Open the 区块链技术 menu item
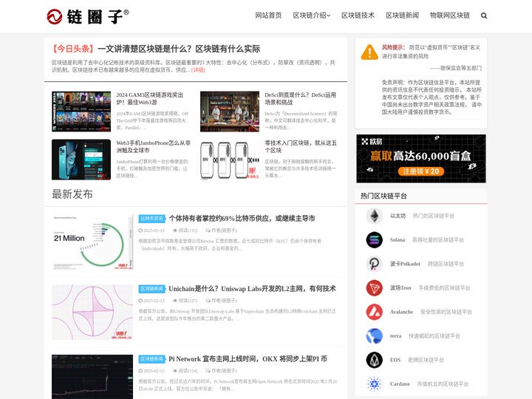532x399 pixels. coord(358,16)
